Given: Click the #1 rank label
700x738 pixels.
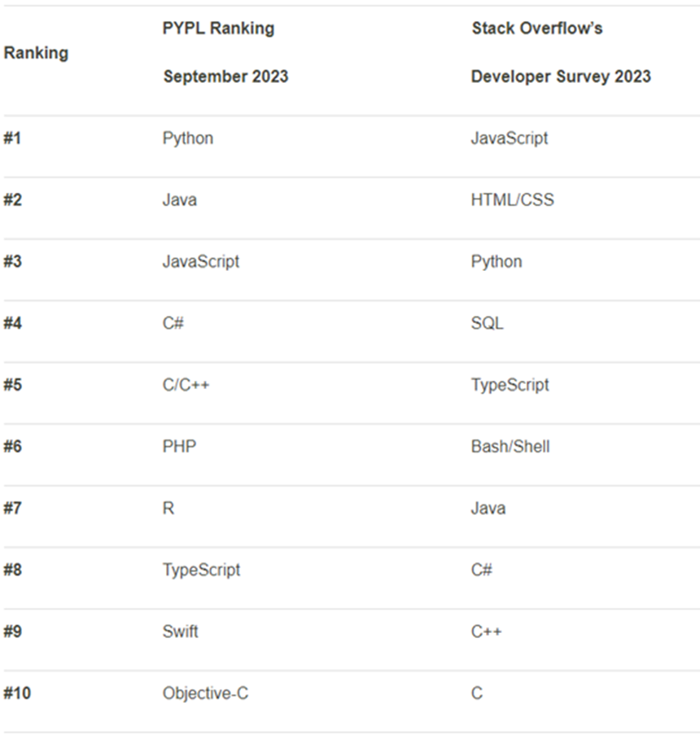Looking at the screenshot, I should pos(12,138).
